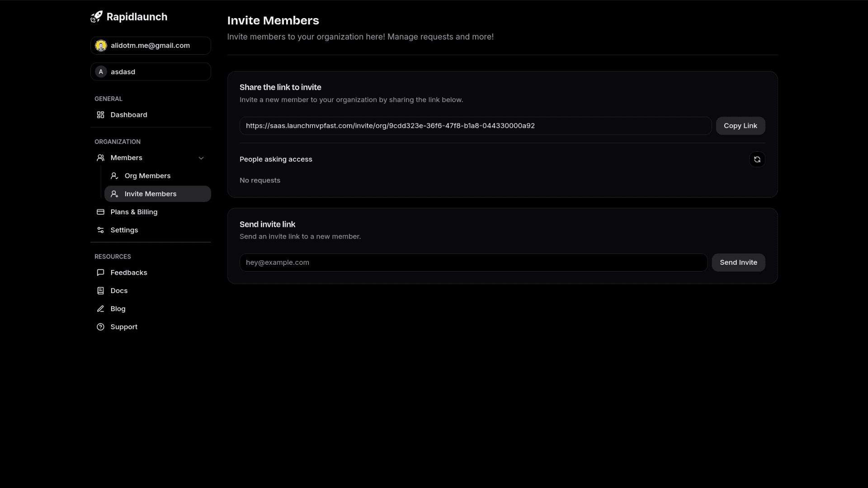Open the asdasd organization selector

click(x=151, y=72)
